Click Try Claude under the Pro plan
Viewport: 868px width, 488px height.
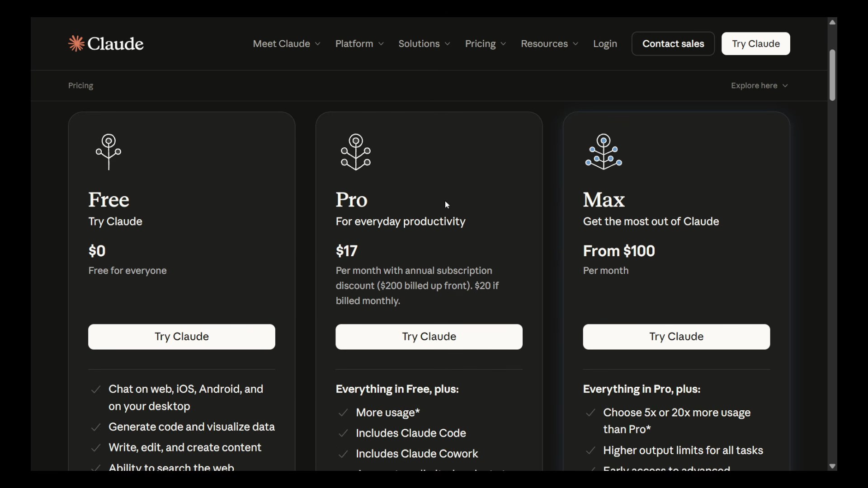pos(429,337)
